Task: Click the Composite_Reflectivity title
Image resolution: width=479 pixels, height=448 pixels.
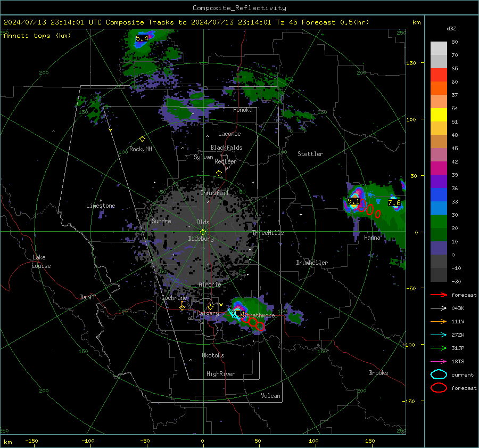Action: [240, 8]
